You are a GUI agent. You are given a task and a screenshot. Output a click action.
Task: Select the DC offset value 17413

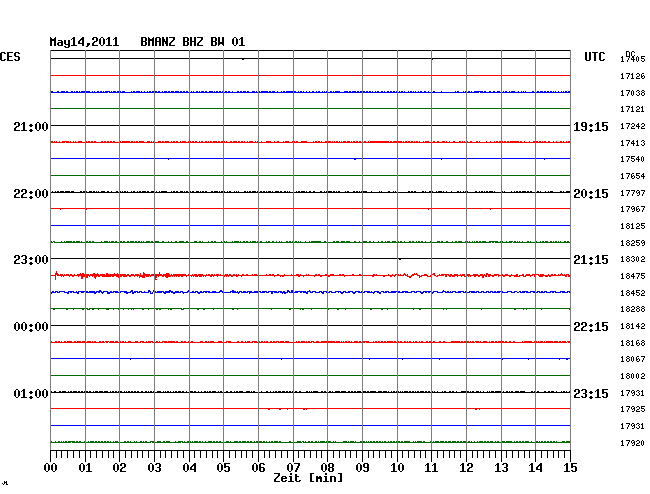(x=633, y=143)
